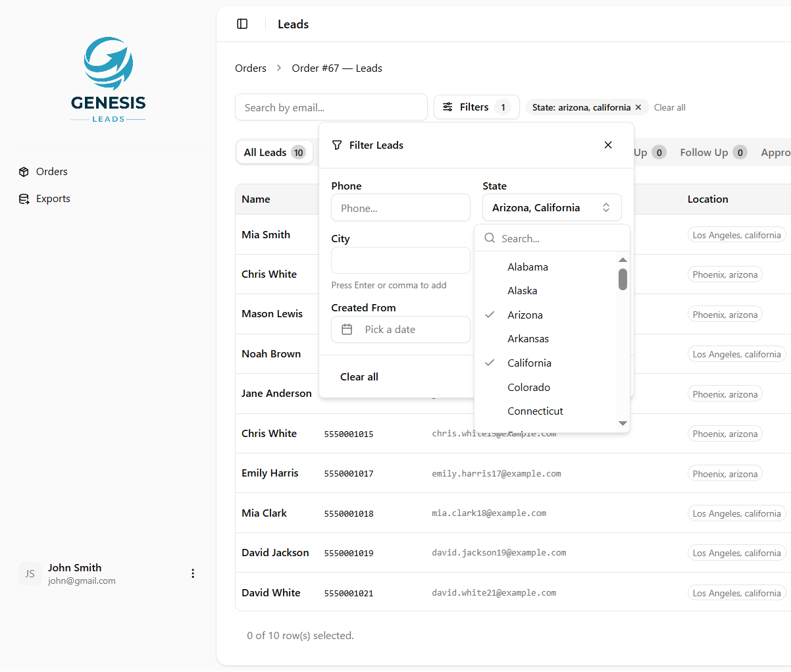Click the John Smith profile name
Viewport: 791px width, 672px height.
[x=74, y=568]
